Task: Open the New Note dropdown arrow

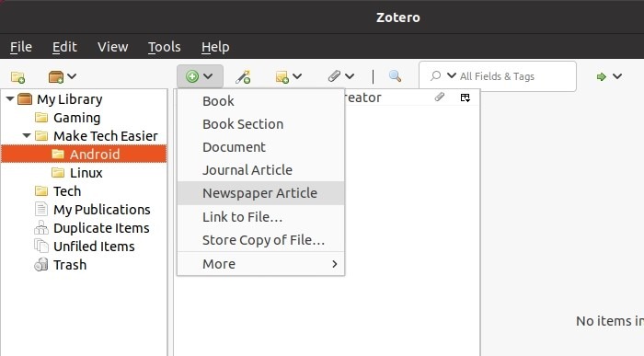Action: (297, 76)
